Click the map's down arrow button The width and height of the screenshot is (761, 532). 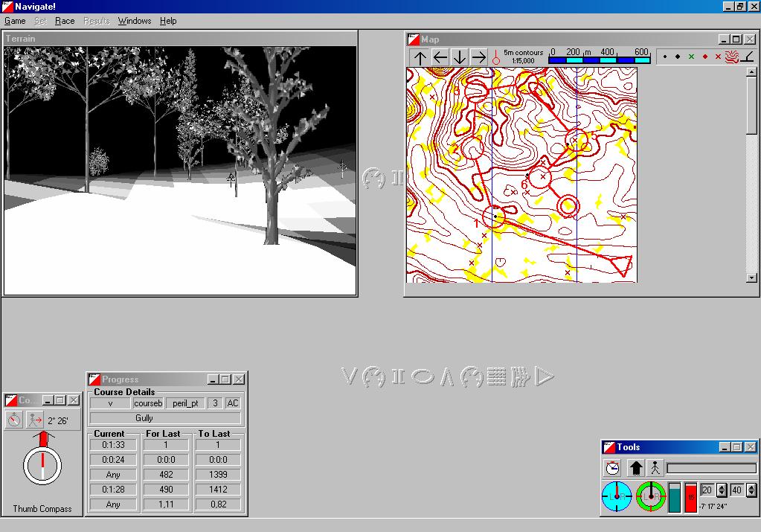click(x=459, y=57)
